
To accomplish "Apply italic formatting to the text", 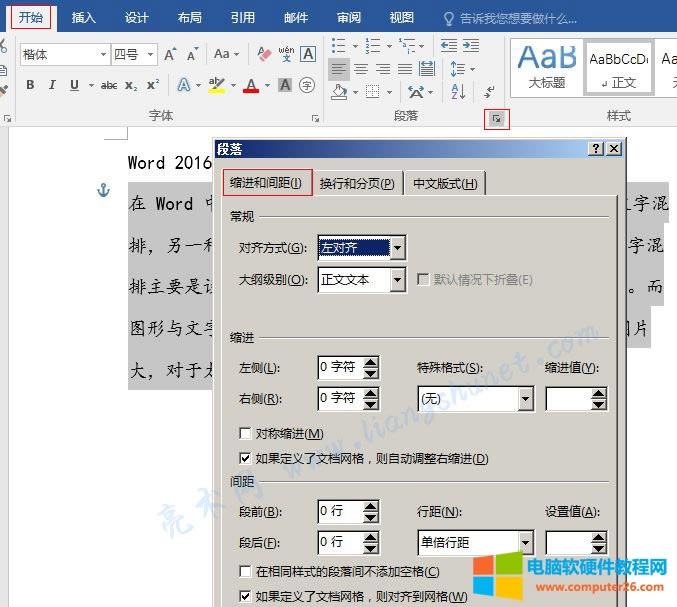I will tap(50, 85).
